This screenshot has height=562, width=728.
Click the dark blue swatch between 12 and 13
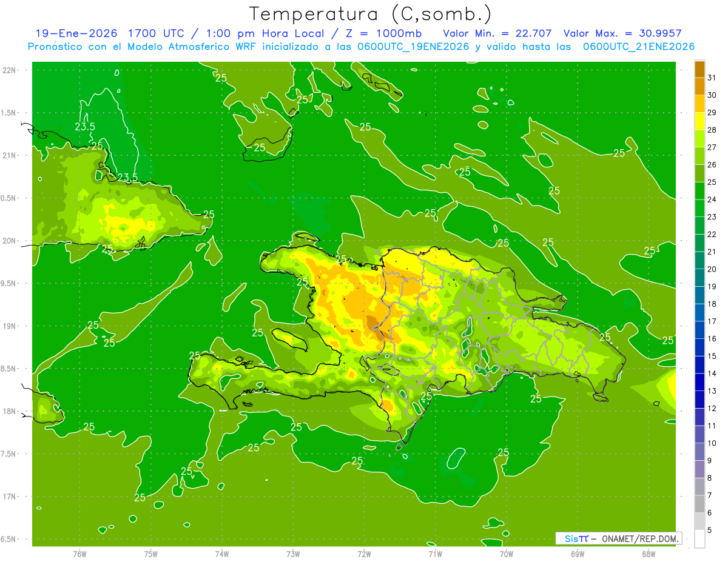tap(699, 400)
